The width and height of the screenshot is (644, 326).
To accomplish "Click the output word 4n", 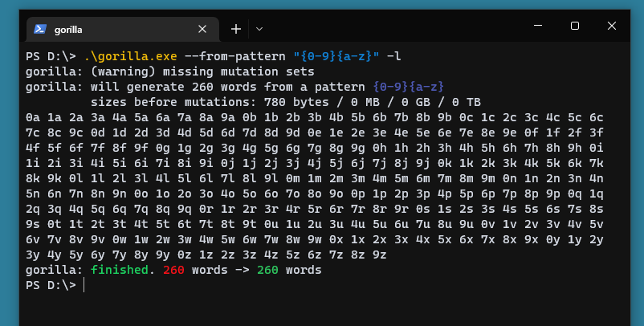I will (597, 178).
